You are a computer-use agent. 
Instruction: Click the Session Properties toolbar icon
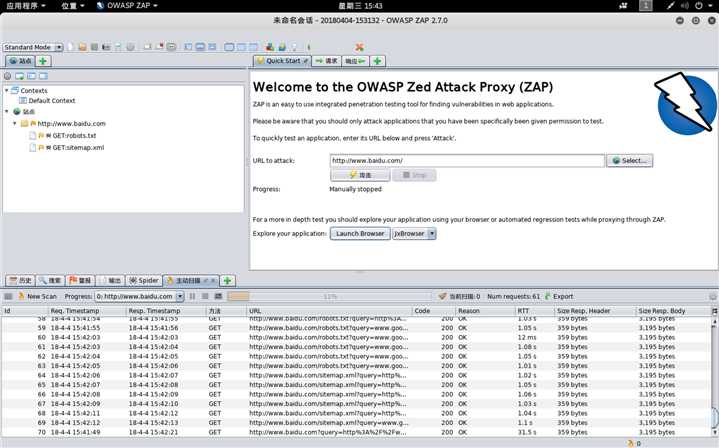[x=118, y=47]
